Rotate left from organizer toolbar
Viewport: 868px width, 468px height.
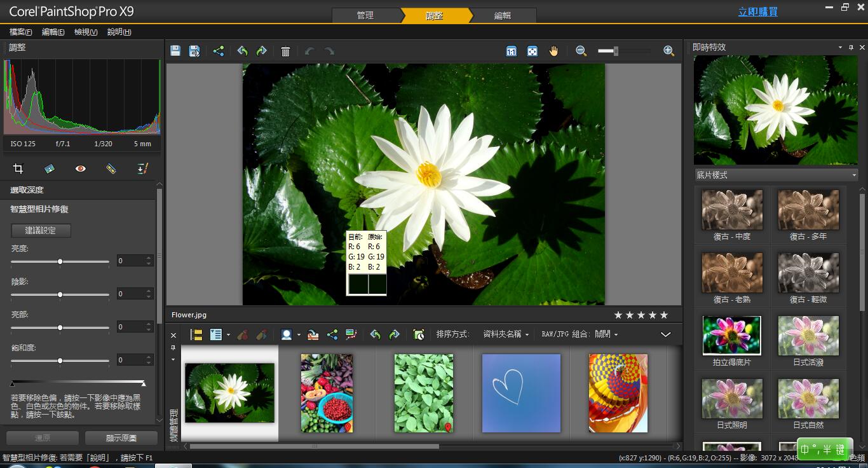(x=375, y=334)
